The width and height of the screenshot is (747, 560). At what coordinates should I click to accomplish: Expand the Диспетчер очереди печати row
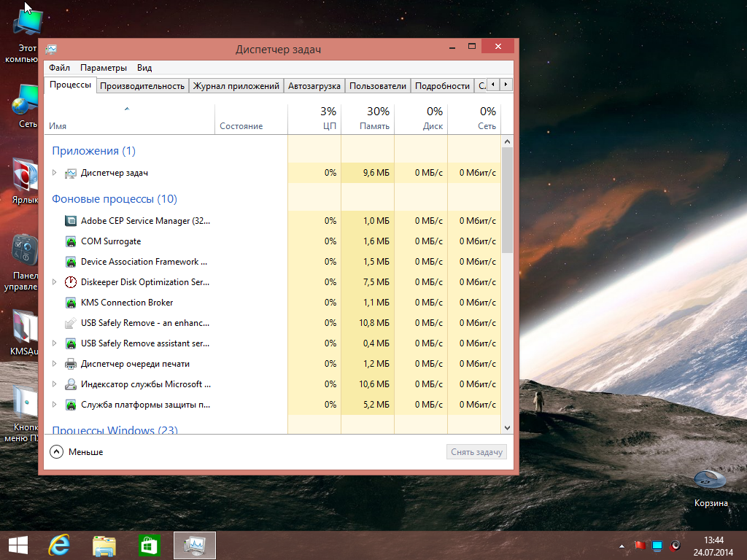click(x=54, y=365)
